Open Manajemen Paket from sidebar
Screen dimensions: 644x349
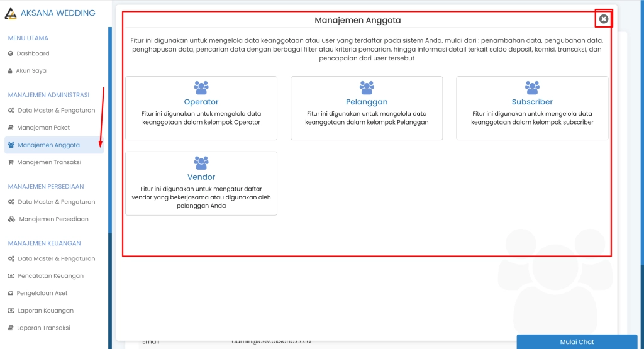(x=43, y=128)
